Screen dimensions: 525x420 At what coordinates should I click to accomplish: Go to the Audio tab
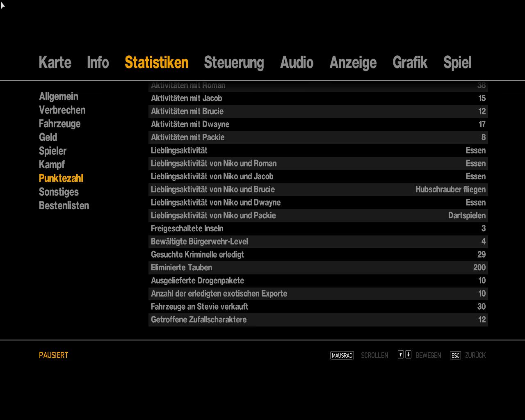[x=297, y=63]
